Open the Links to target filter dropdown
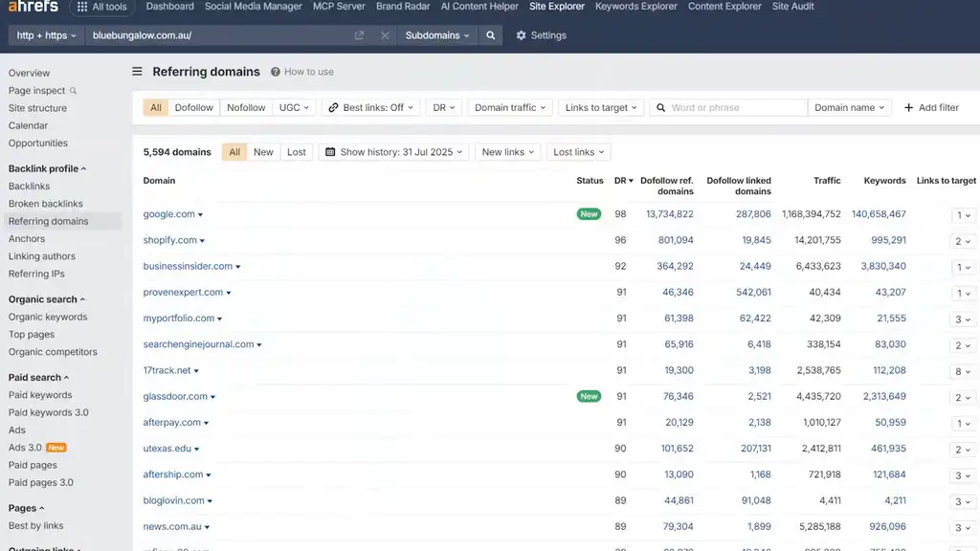Image resolution: width=980 pixels, height=551 pixels. 601,107
